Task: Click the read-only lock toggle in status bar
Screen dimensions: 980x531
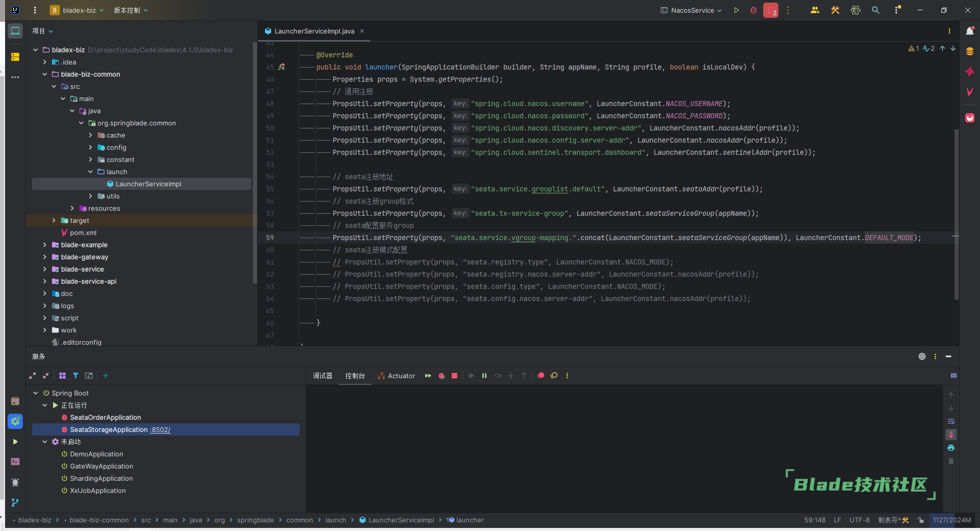Action: point(921,520)
